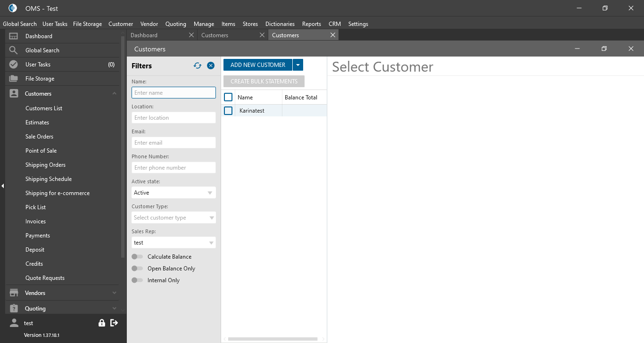
Task: Open Sale Orders in the sidebar
Action: click(x=40, y=137)
